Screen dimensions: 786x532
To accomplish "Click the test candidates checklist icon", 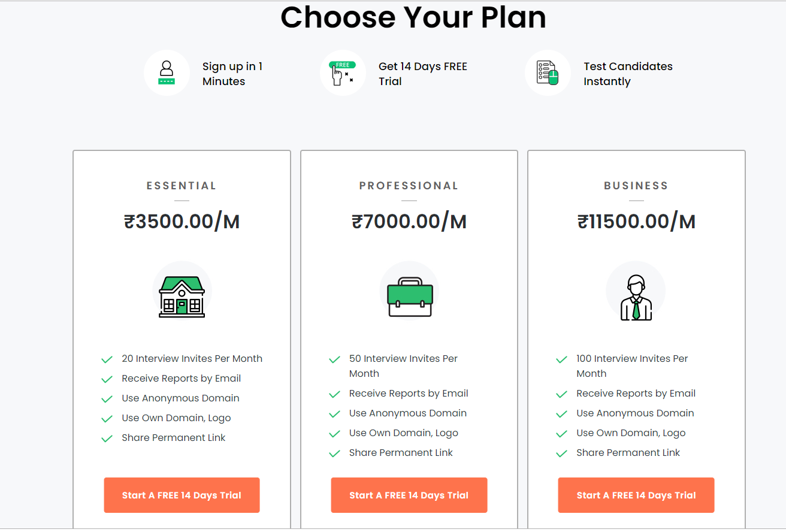I will [x=548, y=73].
